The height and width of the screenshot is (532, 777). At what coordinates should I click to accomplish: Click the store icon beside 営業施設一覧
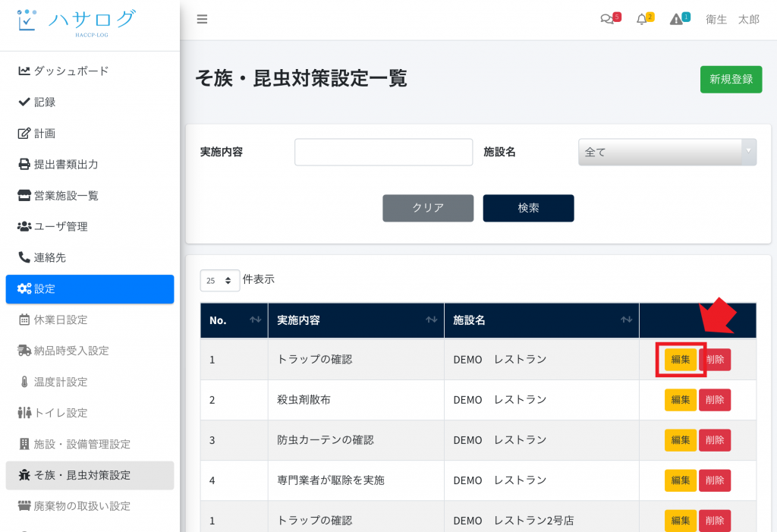[x=24, y=195]
